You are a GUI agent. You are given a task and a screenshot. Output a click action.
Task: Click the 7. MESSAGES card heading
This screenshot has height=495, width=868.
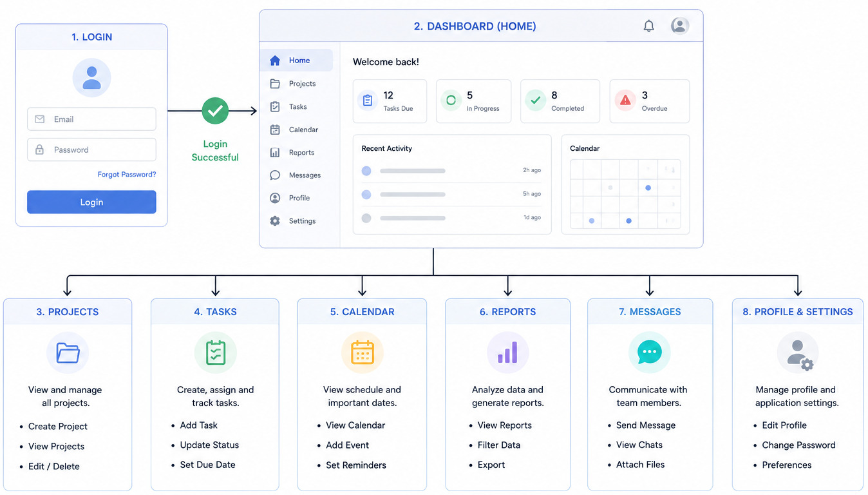pyautogui.click(x=650, y=312)
